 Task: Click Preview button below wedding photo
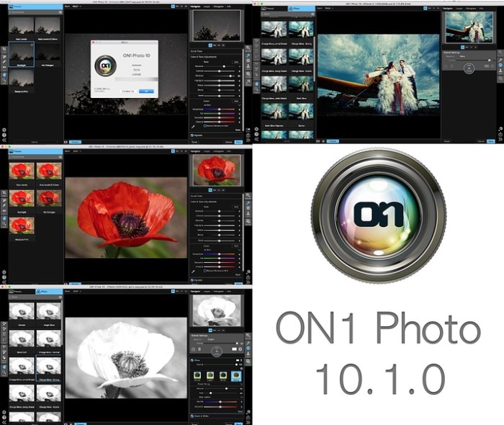[333, 141]
